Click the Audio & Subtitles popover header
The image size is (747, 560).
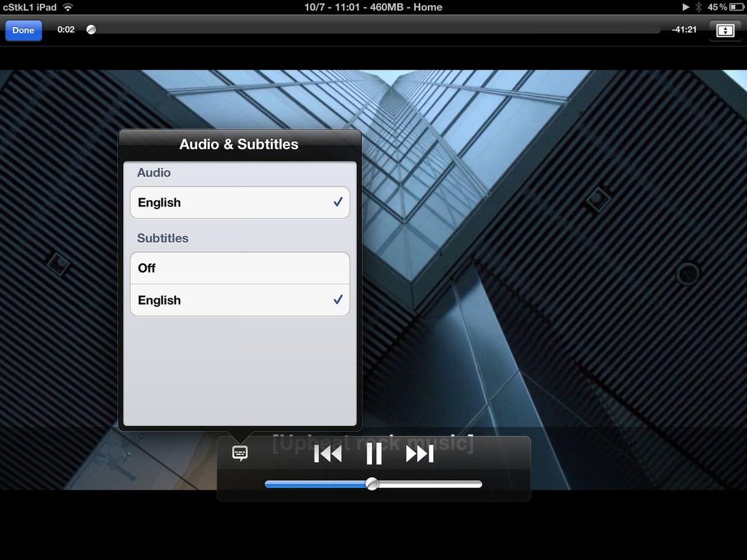point(239,144)
